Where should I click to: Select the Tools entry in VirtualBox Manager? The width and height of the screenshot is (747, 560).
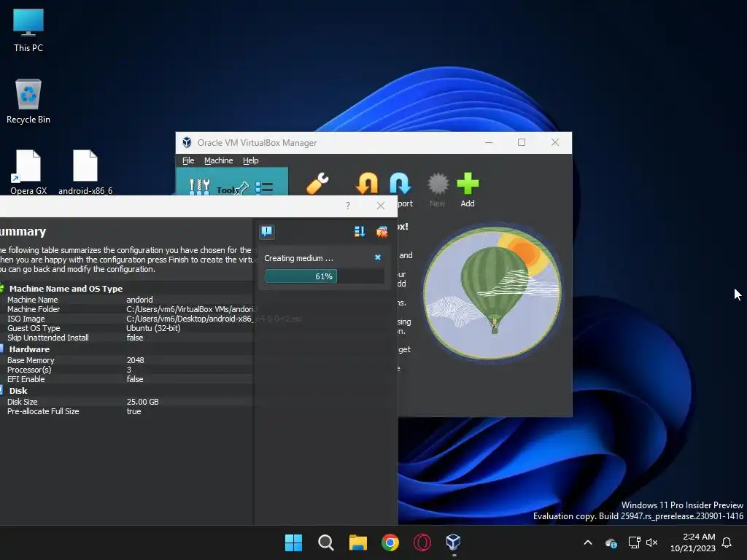point(231,183)
